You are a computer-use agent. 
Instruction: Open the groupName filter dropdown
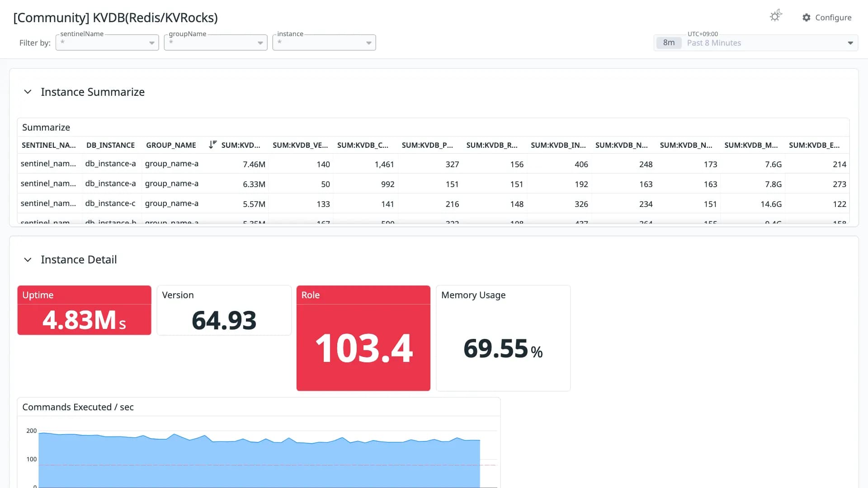(x=216, y=42)
